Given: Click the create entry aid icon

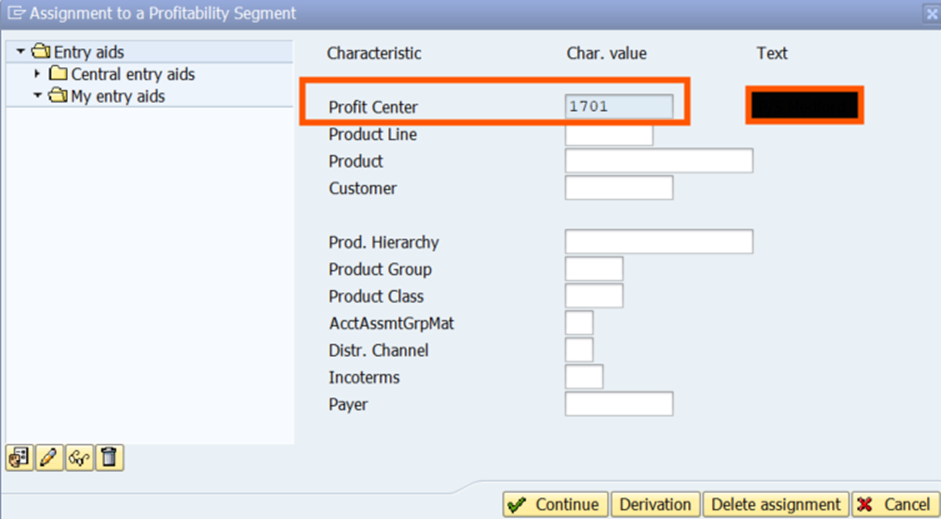Looking at the screenshot, I should click(18, 458).
